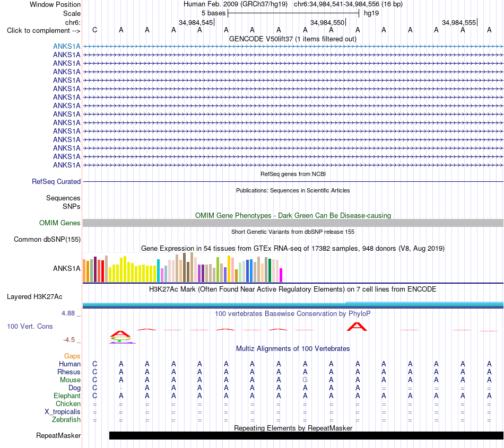Click the Elephant species label
The height and width of the screenshot is (448, 504).
click(x=67, y=396)
